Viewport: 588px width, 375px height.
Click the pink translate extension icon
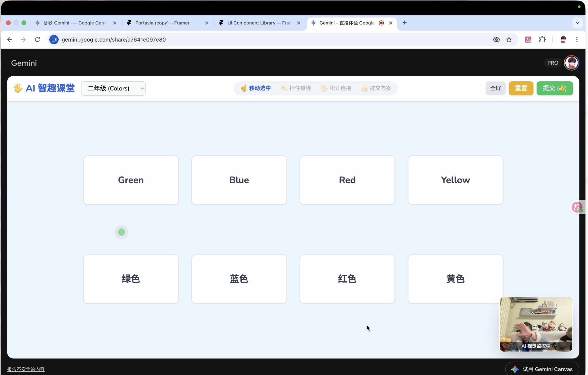528,40
